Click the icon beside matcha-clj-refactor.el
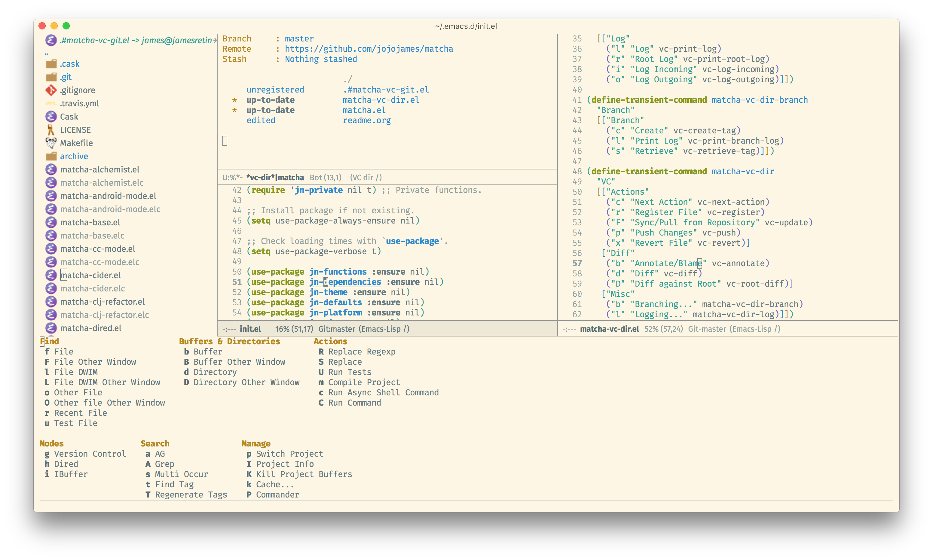This screenshot has height=560, width=933. 51,302
